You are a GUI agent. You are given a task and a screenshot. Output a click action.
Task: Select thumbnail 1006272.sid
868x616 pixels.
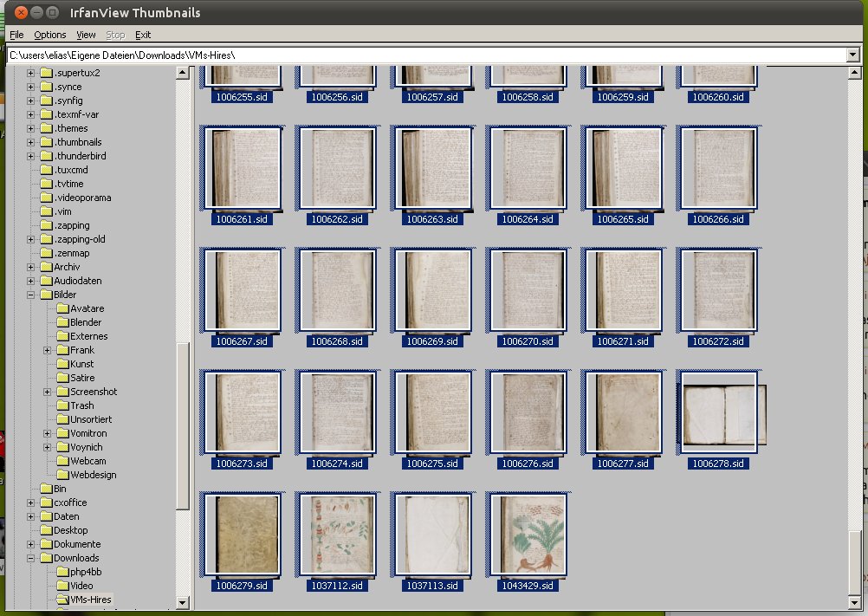click(x=718, y=290)
